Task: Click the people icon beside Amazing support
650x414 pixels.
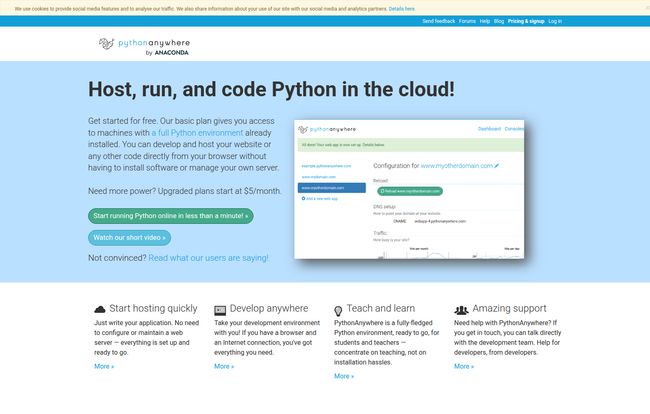Action: tap(461, 310)
